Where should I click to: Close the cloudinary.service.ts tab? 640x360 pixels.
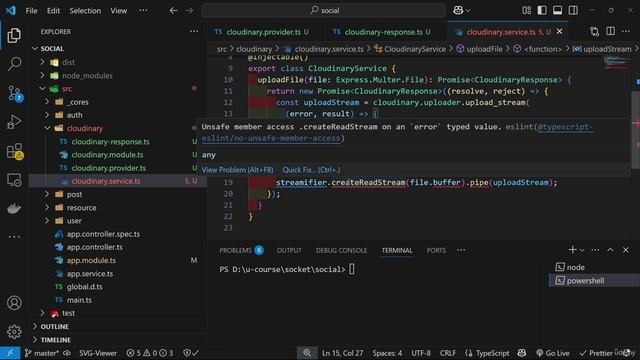tap(560, 31)
